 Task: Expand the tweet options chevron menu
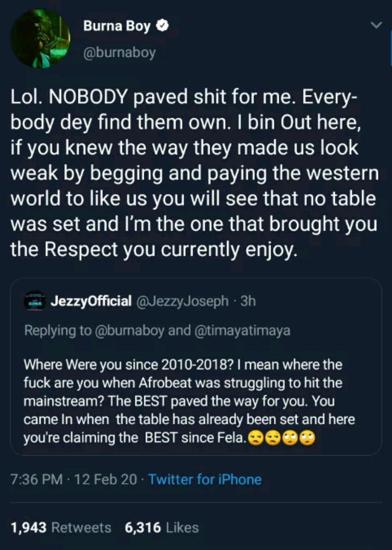pyautogui.click(x=376, y=25)
